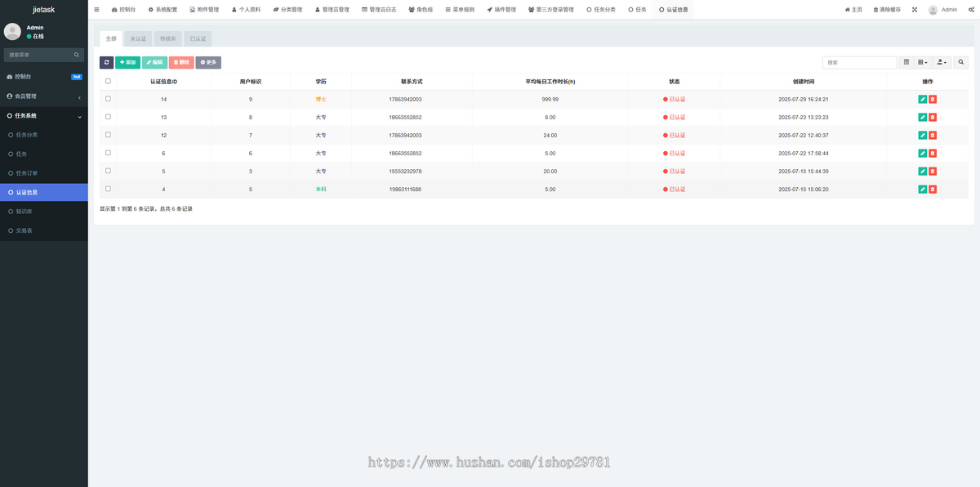Focus the sidebar 搜索菜单 input
Image resolution: width=980 pixels, height=487 pixels.
pos(38,55)
